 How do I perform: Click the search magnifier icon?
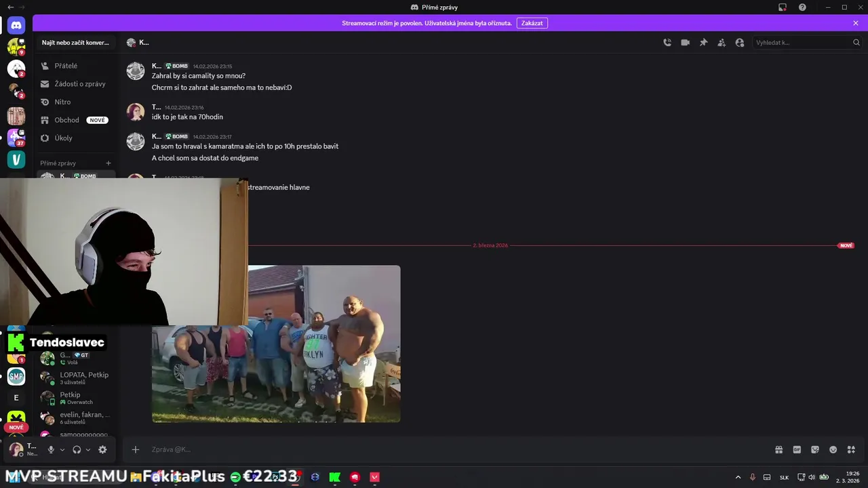(856, 42)
